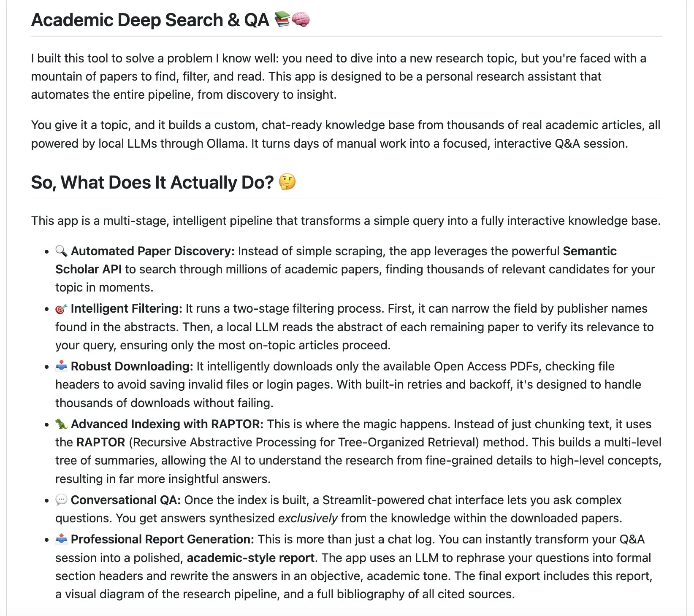Click the thinking face emoji
The height and width of the screenshot is (616, 694).
tap(287, 182)
